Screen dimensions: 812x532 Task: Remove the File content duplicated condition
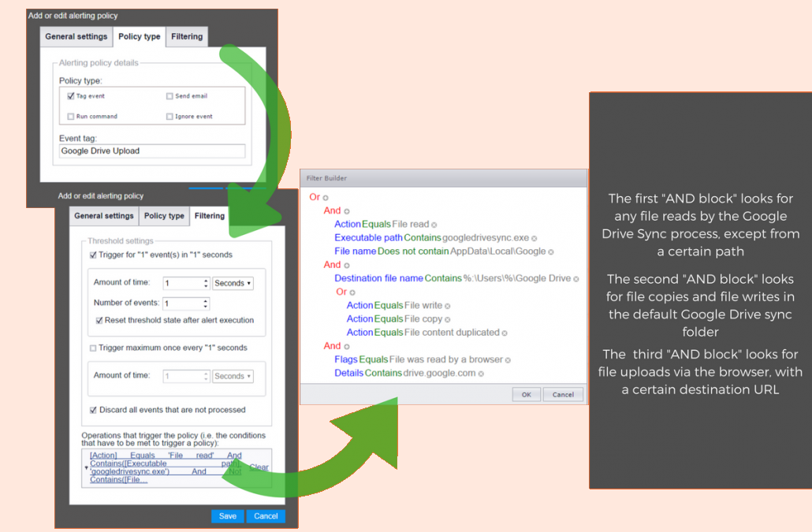click(505, 333)
